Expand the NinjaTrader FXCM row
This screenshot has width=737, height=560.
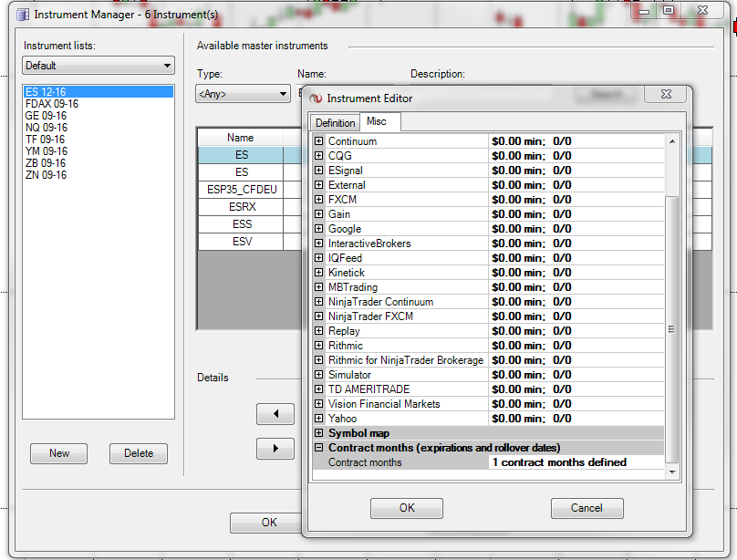point(318,316)
